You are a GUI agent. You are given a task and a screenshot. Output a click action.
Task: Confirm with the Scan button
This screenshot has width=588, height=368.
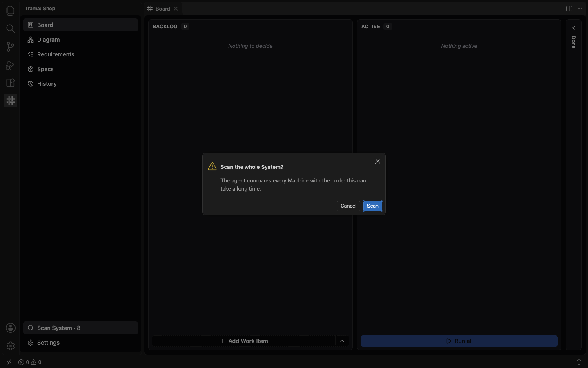pyautogui.click(x=373, y=206)
